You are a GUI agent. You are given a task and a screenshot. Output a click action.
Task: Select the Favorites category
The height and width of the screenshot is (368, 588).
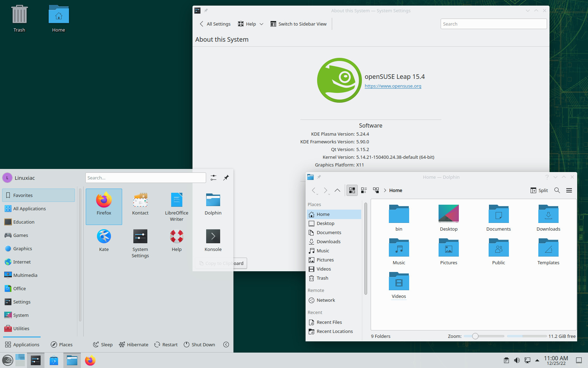click(x=38, y=195)
